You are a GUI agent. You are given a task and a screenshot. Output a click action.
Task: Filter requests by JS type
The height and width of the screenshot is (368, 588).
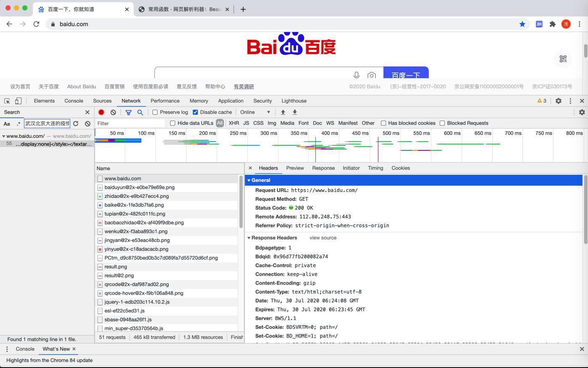(246, 123)
